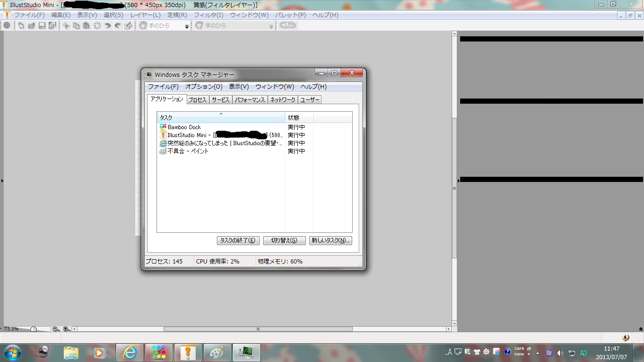This screenshot has height=362, width=644.
Task: Open IllustStudio フィルタ(I) menu
Action: pyautogui.click(x=208, y=15)
